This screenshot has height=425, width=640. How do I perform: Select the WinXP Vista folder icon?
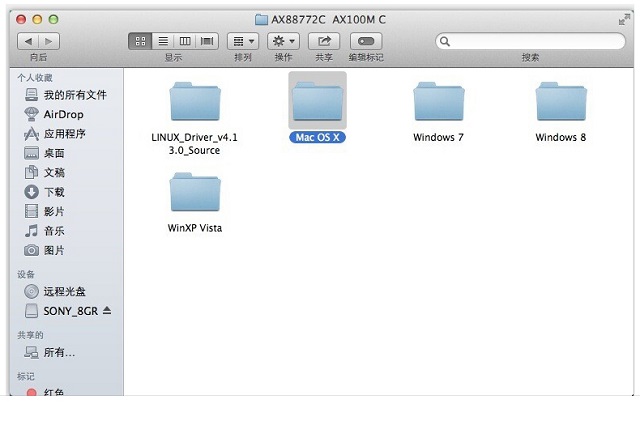point(195,192)
